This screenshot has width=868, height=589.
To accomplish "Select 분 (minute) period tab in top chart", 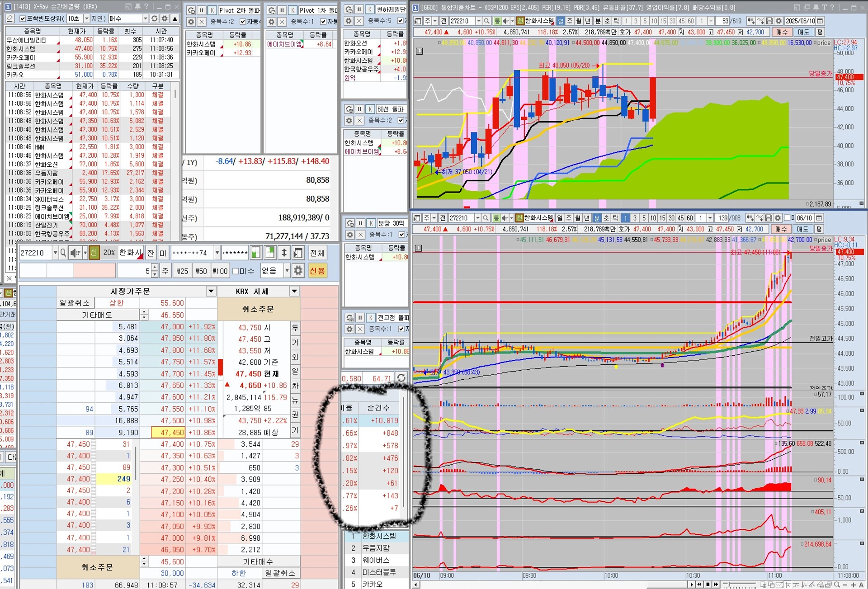I will (x=597, y=21).
